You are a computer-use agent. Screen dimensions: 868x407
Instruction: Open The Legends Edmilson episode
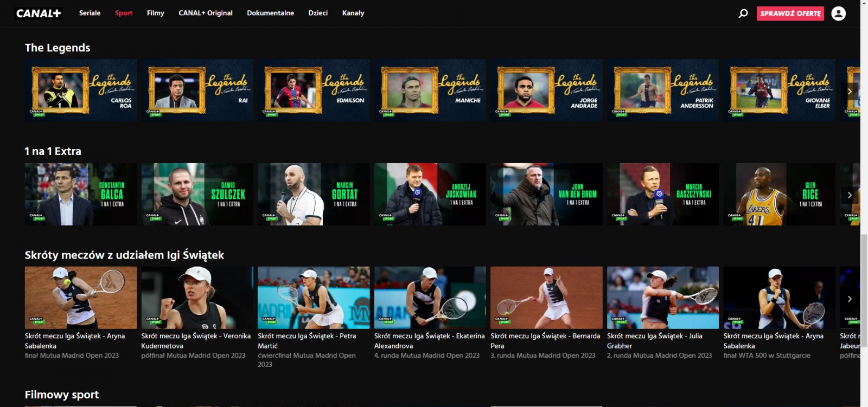tap(314, 91)
